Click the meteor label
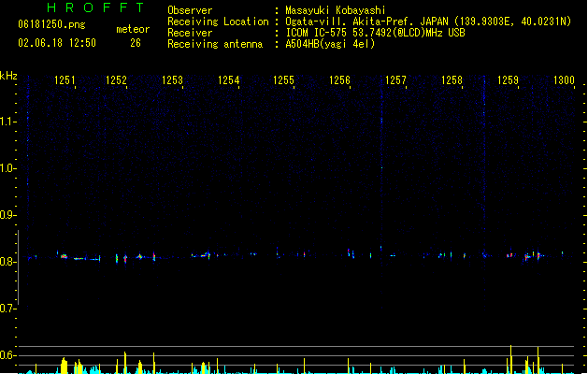Image resolution: width=588 pixels, height=374 pixels. point(133,29)
